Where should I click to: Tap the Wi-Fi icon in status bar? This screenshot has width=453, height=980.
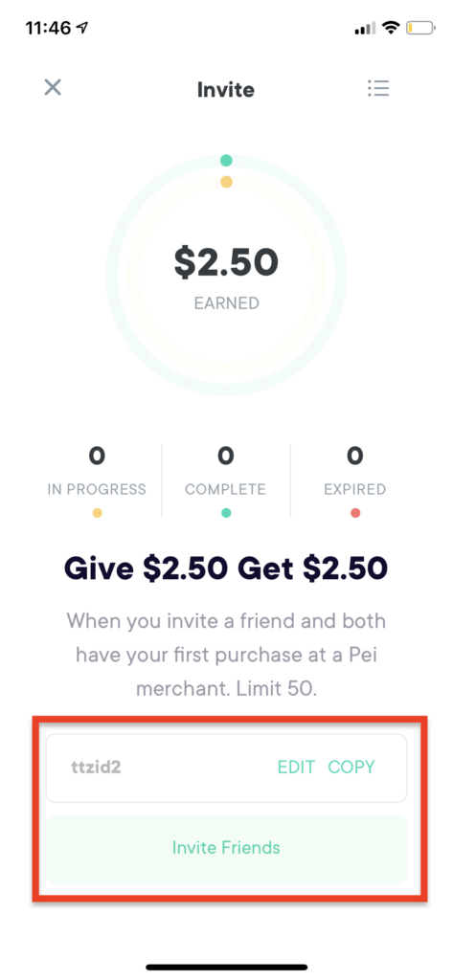pos(391,28)
